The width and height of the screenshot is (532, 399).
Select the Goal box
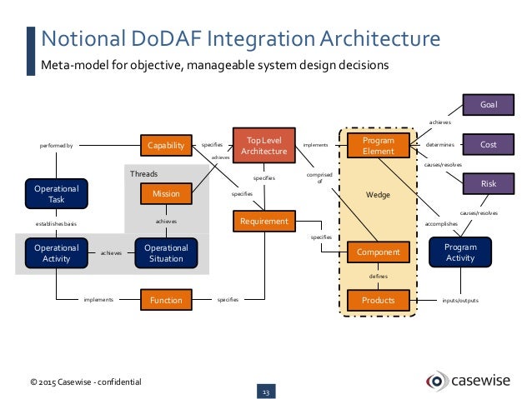coord(489,105)
